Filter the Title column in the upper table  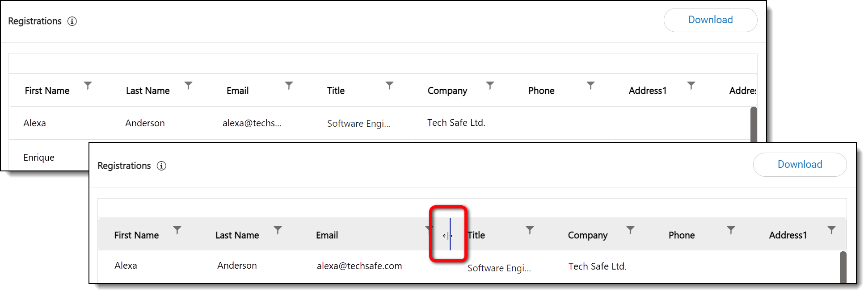(x=390, y=85)
